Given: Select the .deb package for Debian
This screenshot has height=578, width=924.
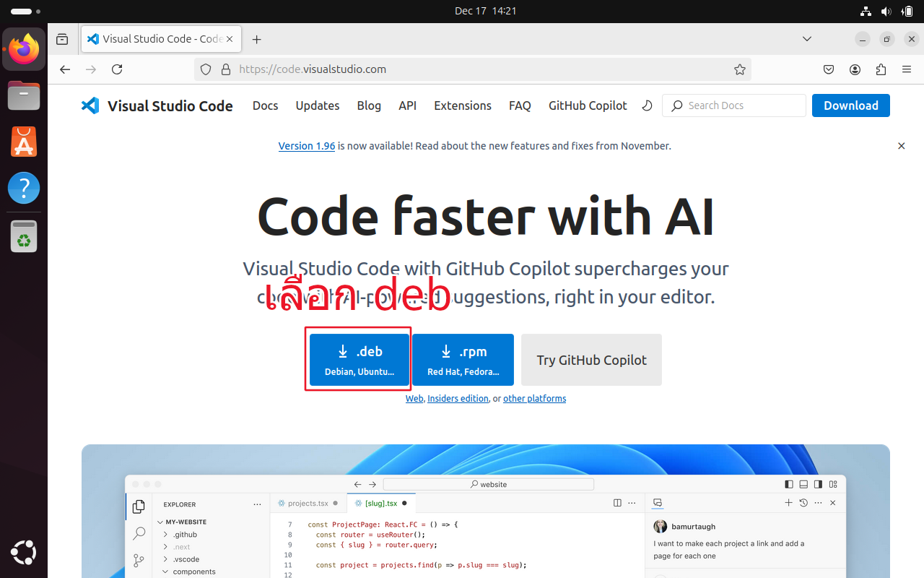Looking at the screenshot, I should point(359,359).
